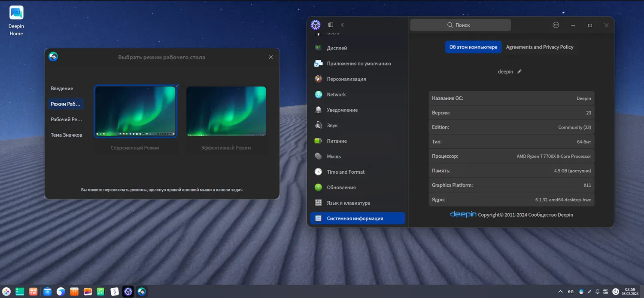Open the music player in the dock
Screen dimensions: 644x298
click(x=100, y=292)
